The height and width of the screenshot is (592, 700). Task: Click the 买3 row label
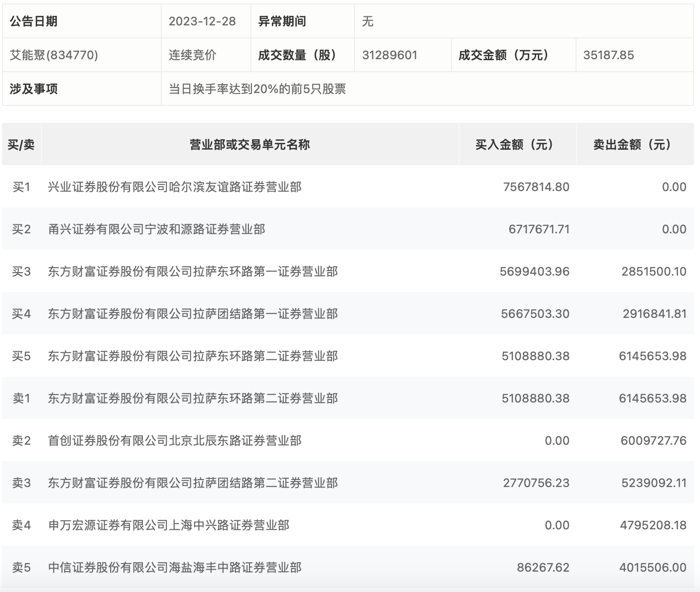tap(21, 271)
